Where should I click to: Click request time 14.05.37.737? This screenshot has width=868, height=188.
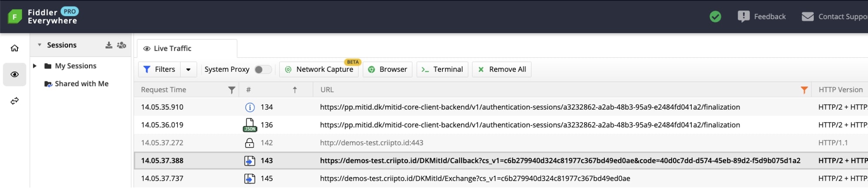click(162, 178)
